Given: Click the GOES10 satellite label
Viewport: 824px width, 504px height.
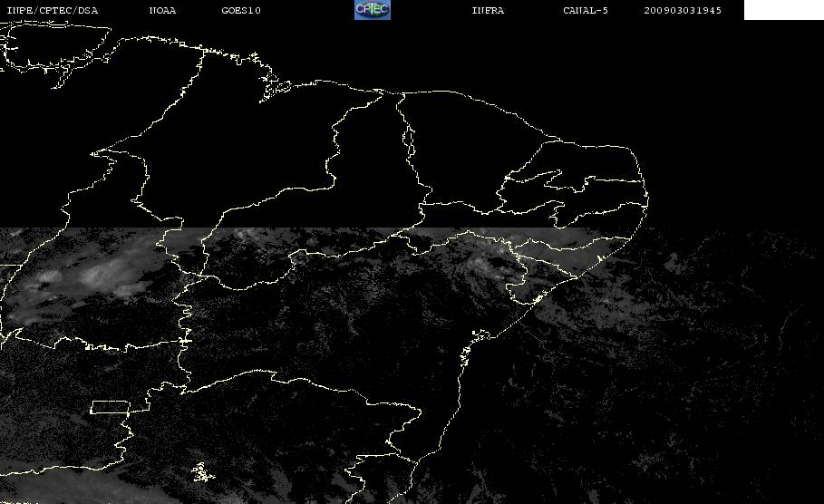Looking at the screenshot, I should [x=241, y=10].
